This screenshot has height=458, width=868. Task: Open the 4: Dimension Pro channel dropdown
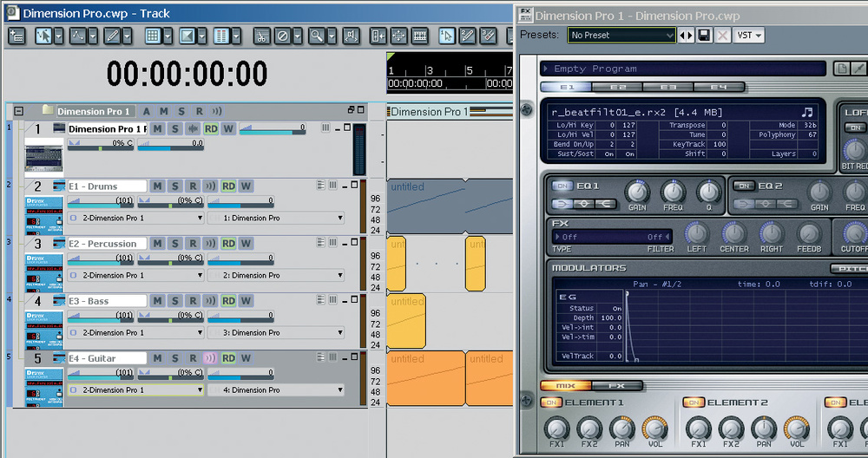(x=276, y=390)
